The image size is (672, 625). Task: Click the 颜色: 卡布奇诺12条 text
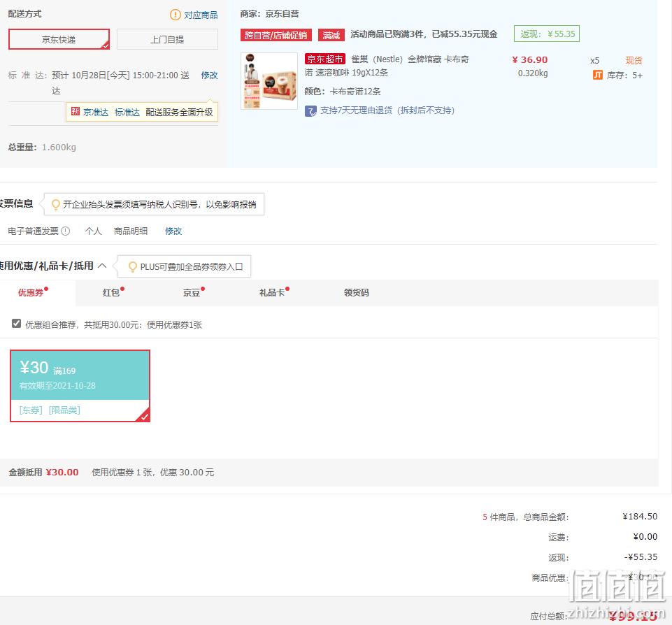343,92
